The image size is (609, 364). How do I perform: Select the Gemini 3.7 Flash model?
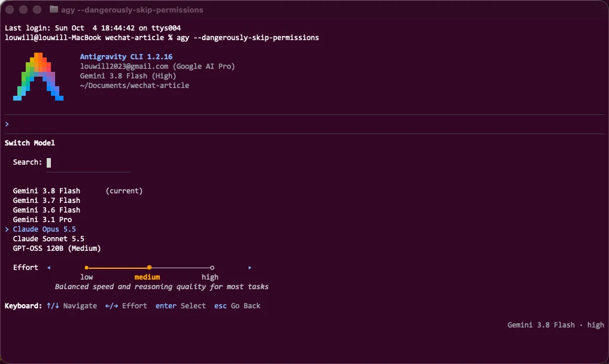(x=47, y=201)
